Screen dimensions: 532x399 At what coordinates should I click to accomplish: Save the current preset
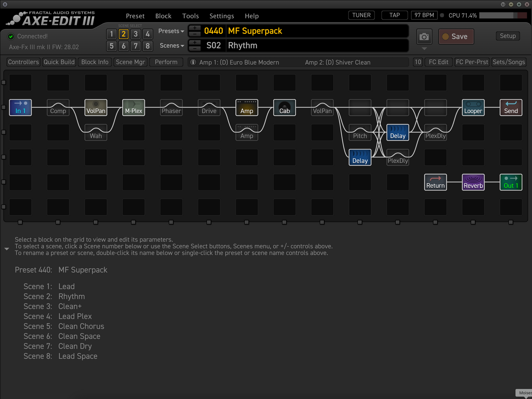[456, 36]
